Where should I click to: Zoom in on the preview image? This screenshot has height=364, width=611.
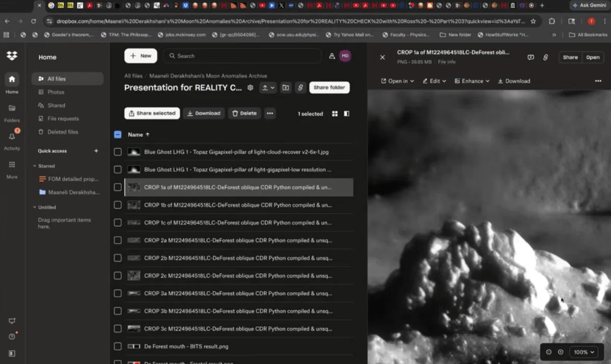pyautogui.click(x=561, y=352)
